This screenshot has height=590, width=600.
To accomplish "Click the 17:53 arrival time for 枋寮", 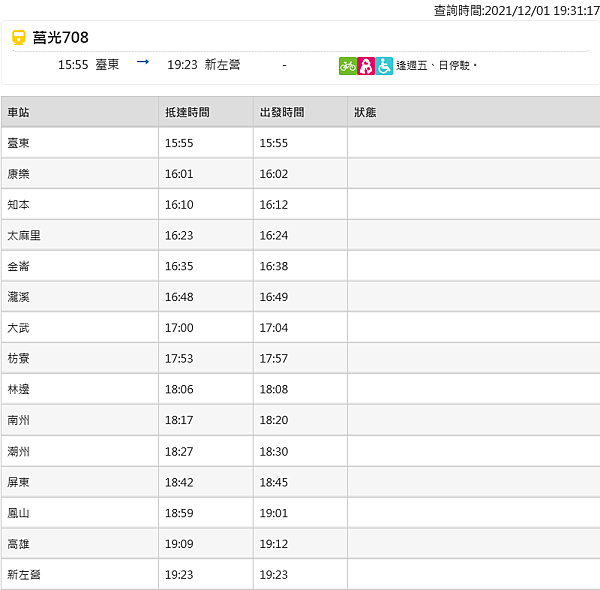I will (x=179, y=359).
